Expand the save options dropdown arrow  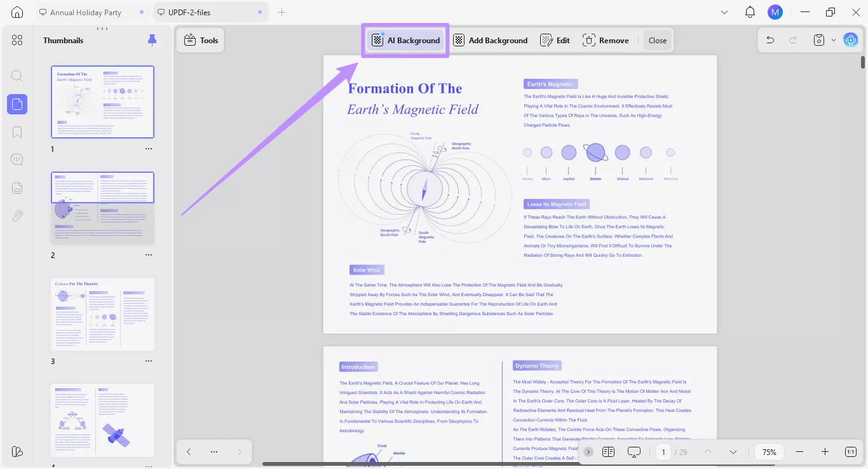point(834,39)
